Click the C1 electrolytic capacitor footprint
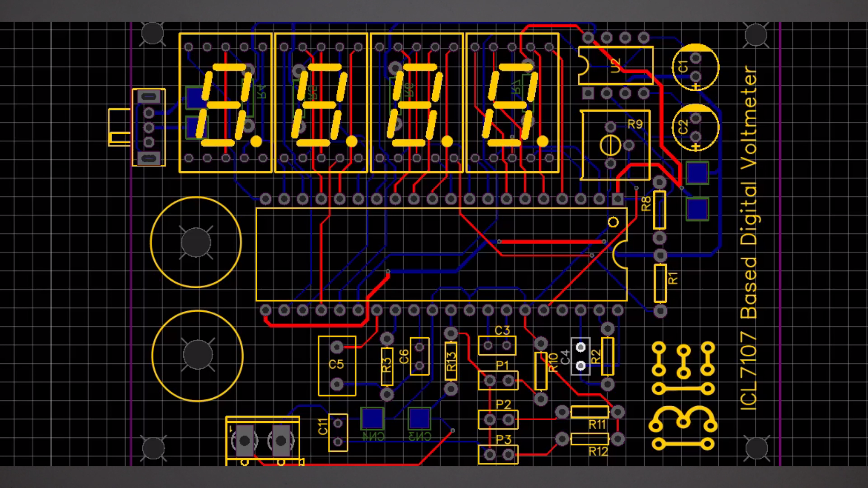868x488 pixels. [x=696, y=67]
